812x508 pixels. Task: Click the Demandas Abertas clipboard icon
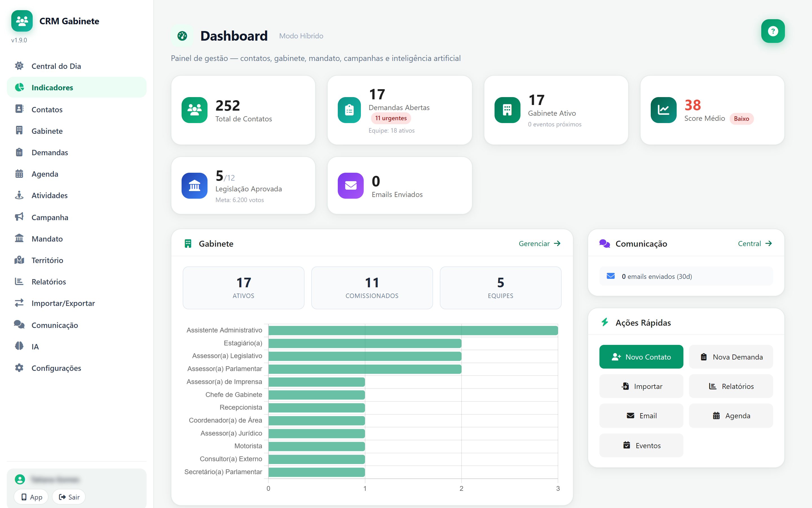[349, 110]
